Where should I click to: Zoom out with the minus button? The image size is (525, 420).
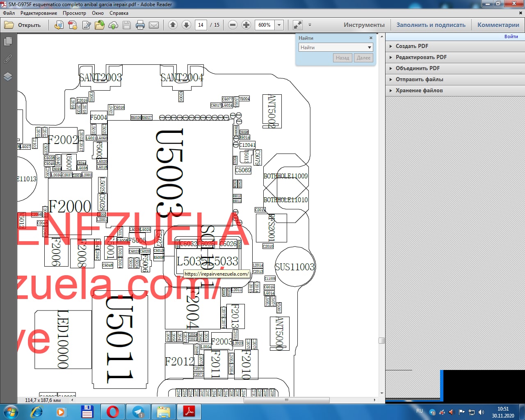[x=233, y=25]
